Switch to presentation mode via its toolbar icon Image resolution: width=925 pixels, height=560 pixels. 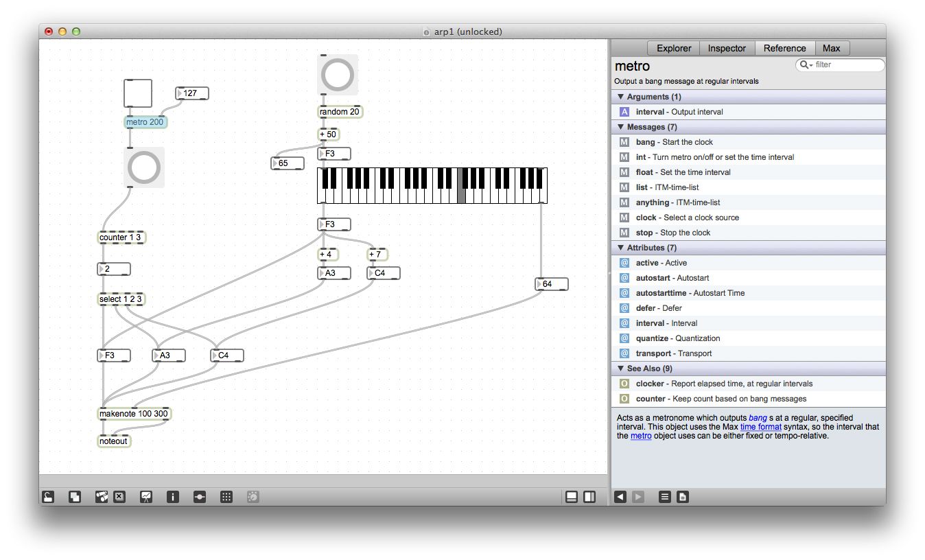[74, 496]
